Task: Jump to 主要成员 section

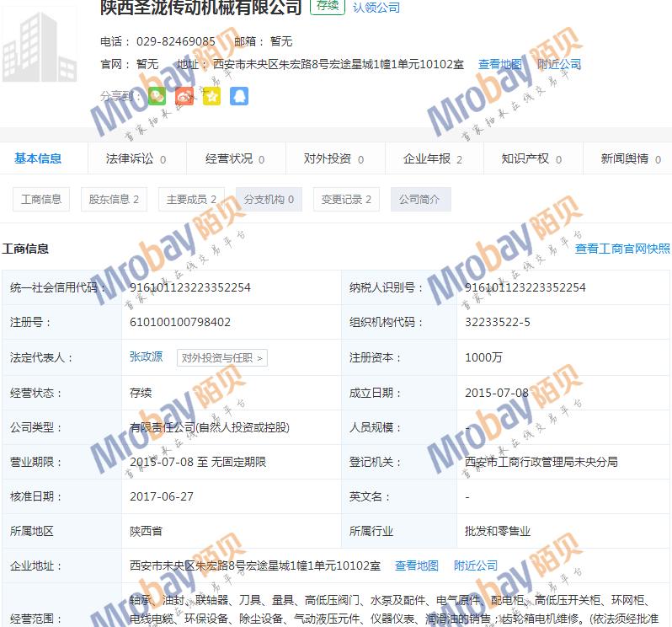Action: tap(191, 200)
